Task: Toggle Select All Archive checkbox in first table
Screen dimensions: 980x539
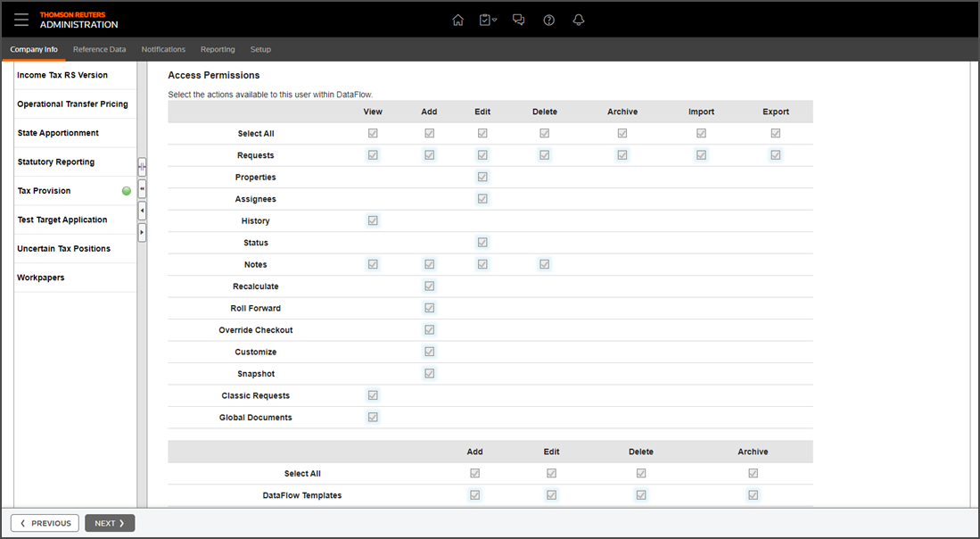Action: tap(622, 133)
